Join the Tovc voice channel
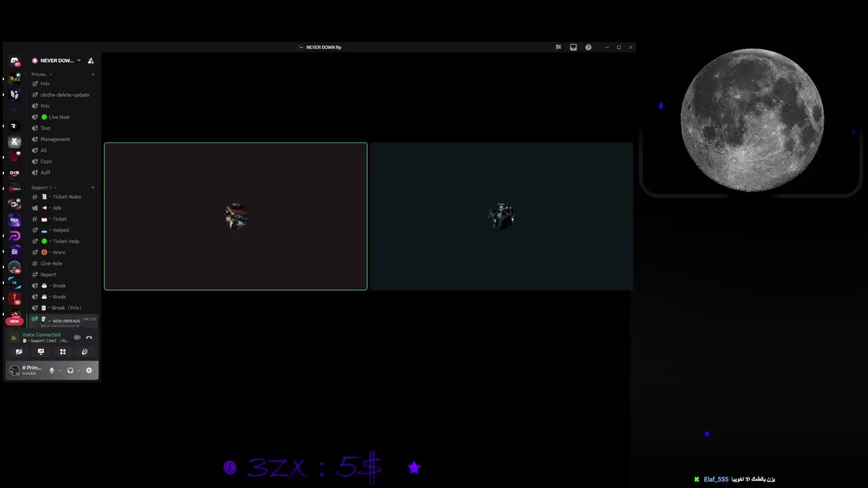The width and height of the screenshot is (868, 488). pyautogui.click(x=64, y=128)
